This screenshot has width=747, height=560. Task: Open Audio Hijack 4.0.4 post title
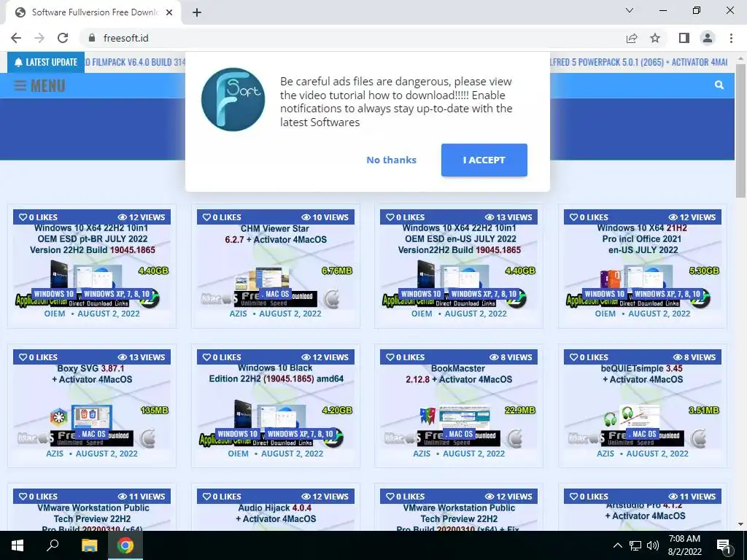click(x=276, y=513)
